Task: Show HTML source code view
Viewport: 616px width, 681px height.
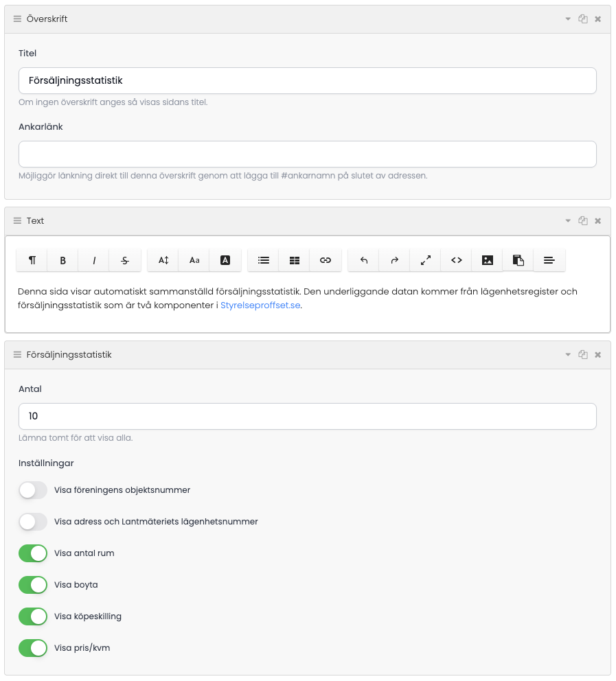Action: coord(457,260)
